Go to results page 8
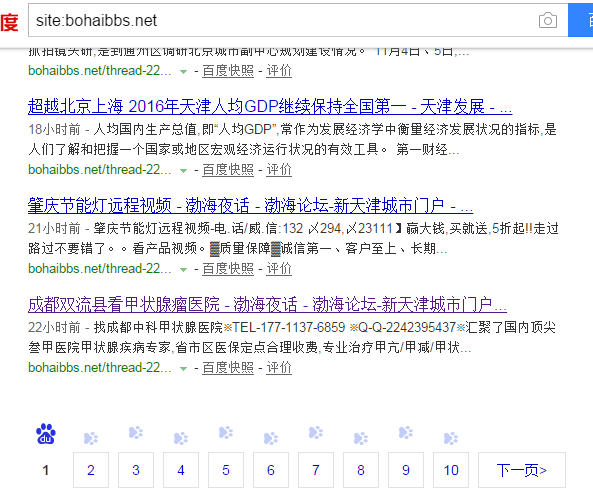The image size is (593, 495). (x=361, y=470)
